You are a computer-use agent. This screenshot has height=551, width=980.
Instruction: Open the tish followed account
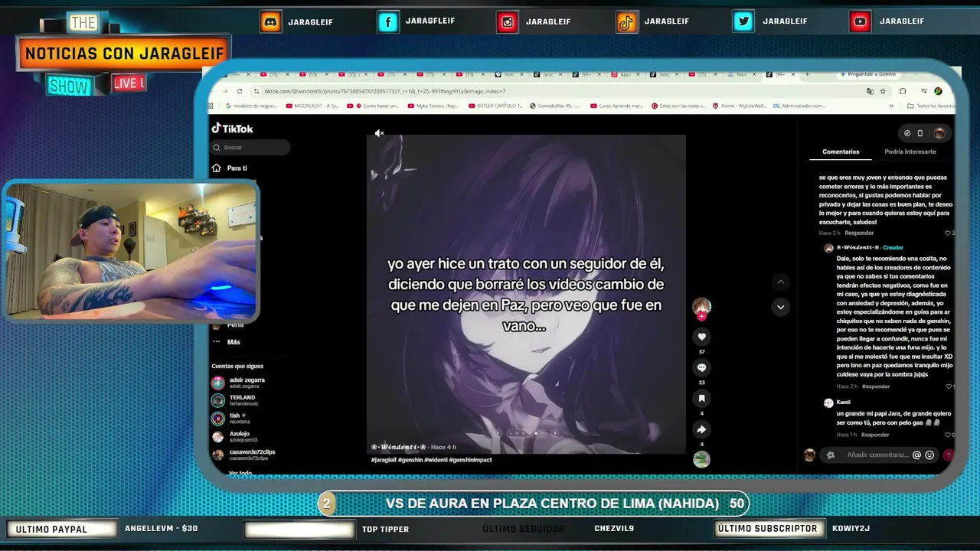point(231,419)
